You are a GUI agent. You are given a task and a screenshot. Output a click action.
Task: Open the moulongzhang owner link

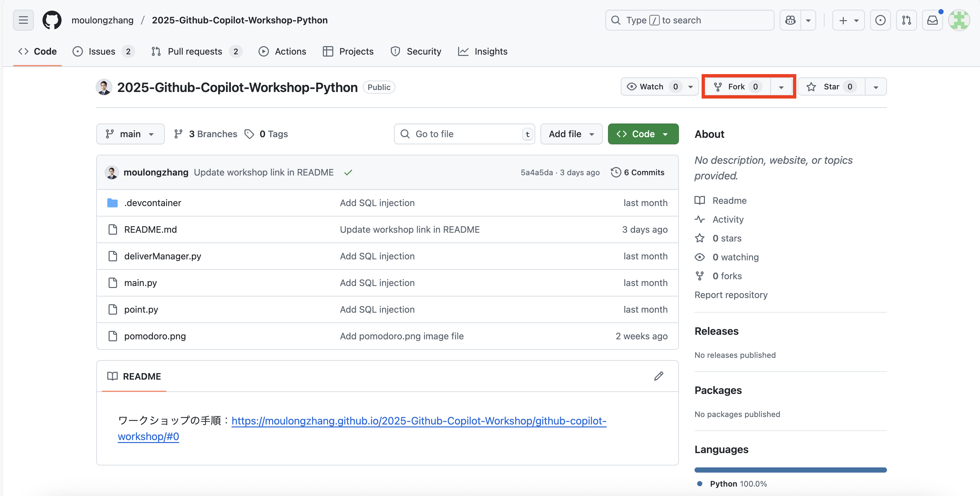(102, 20)
